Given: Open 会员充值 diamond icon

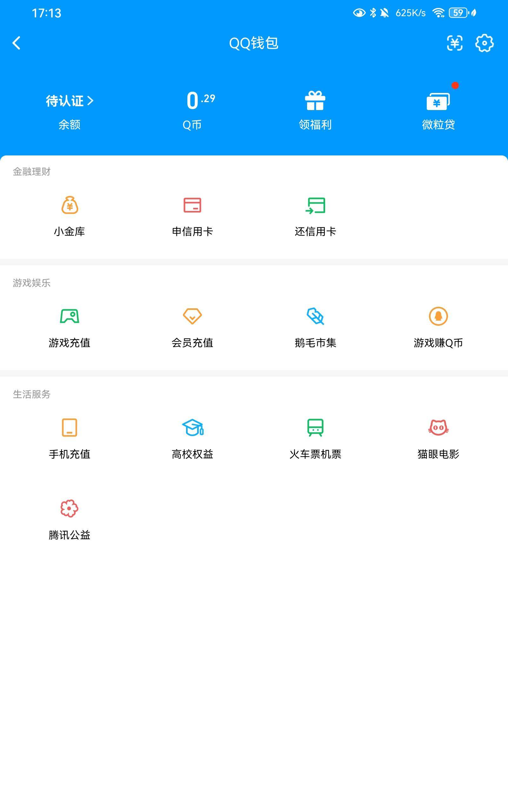Looking at the screenshot, I should click(x=192, y=316).
